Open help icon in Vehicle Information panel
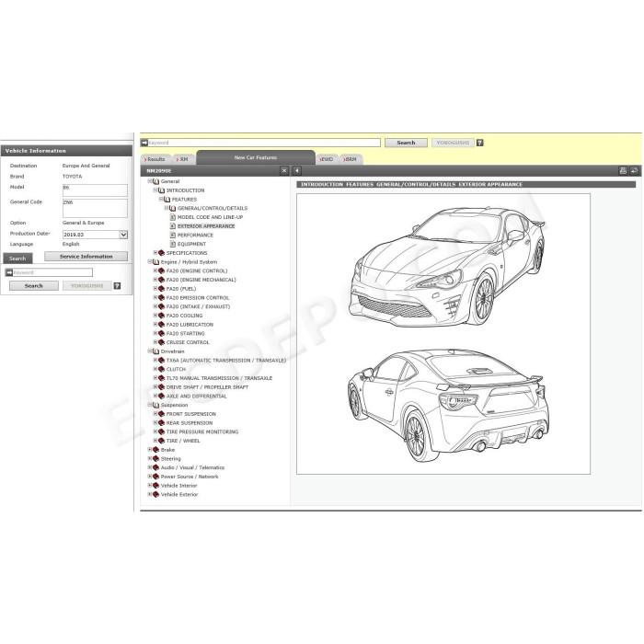 tap(117, 286)
